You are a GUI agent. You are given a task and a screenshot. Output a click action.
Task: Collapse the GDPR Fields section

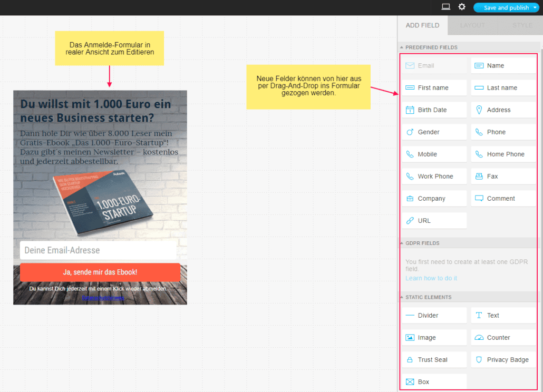[x=401, y=243]
